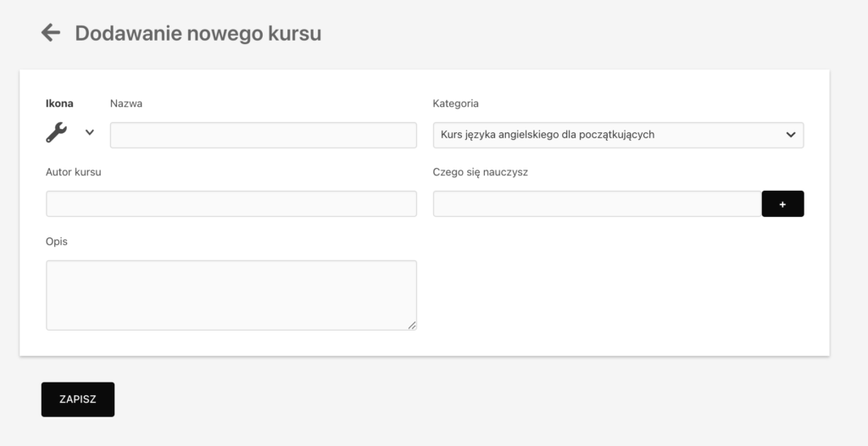Click the Czego się nauczysz label
Screen dimensions: 868x446
(x=481, y=172)
